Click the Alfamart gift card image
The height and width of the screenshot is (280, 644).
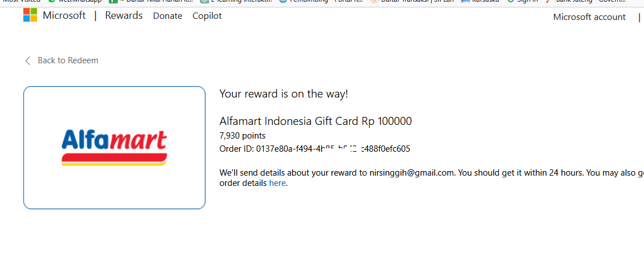point(114,148)
